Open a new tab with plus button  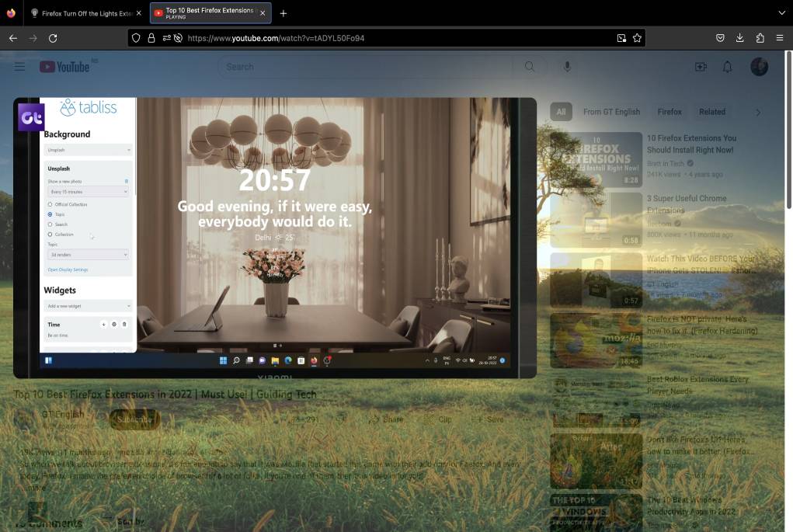[x=283, y=14]
